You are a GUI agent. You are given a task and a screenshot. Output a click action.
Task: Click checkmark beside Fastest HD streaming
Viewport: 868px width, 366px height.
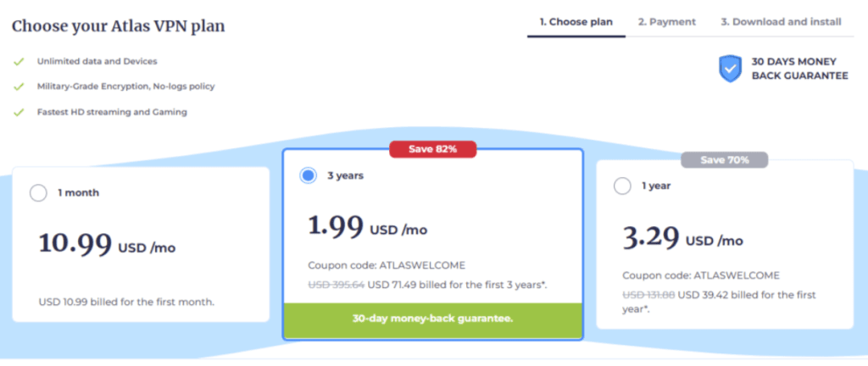tap(19, 112)
